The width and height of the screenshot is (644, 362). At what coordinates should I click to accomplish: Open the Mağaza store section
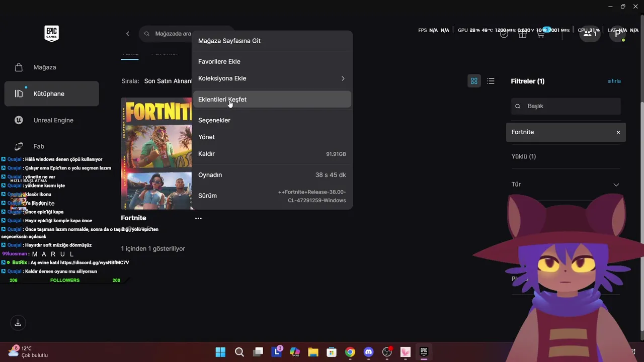tap(51, 67)
